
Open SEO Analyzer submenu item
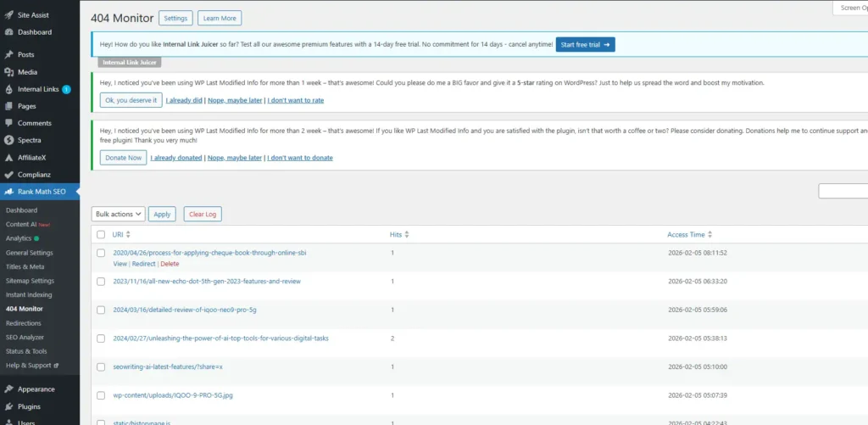25,337
